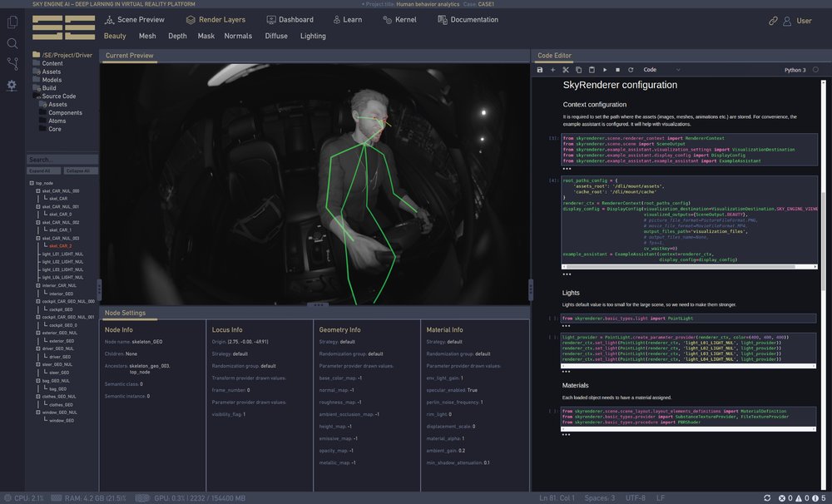Switch to the Depth render layer tab
This screenshot has width=832, height=504.
(x=176, y=36)
